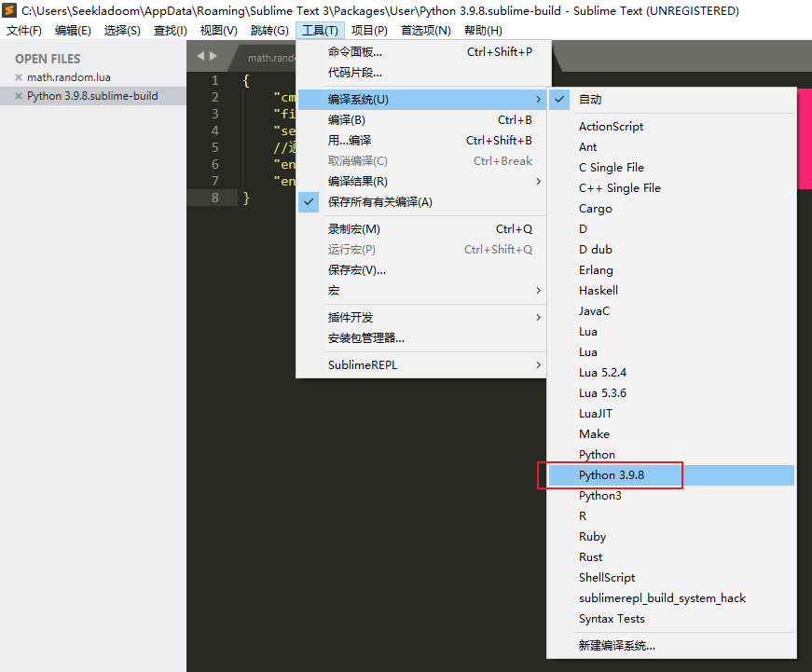Screen dimensions: 812x672
Task: Select Python 3.9.8.sublime-build in Open Files
Action: click(x=92, y=96)
